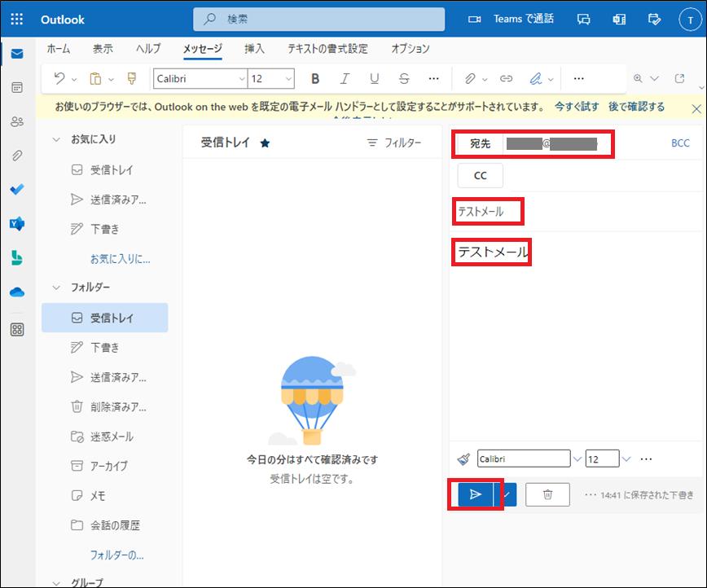This screenshot has width=707, height=588.
Task: Select the Format Painter tool
Action: 132,78
